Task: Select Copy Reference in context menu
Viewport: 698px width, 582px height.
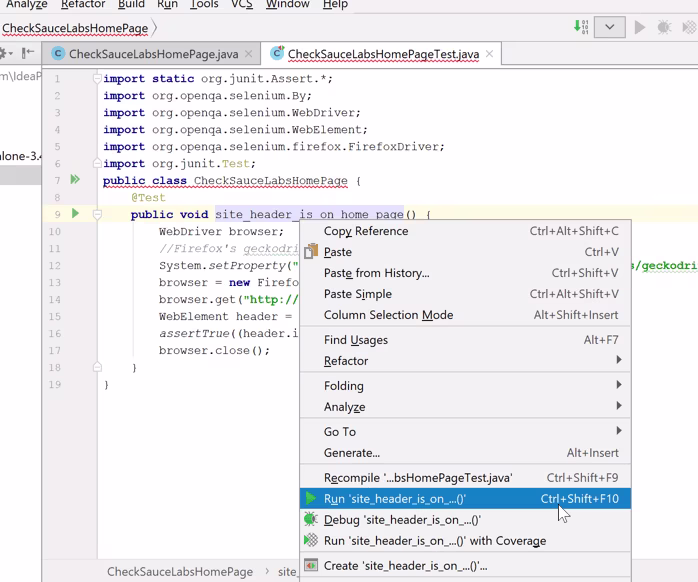Action: click(465, 231)
